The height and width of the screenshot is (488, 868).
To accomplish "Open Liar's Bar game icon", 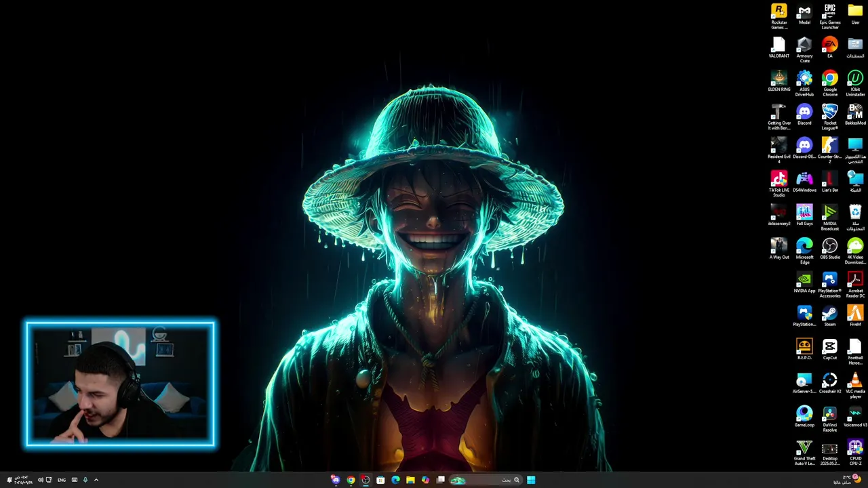I will (830, 182).
